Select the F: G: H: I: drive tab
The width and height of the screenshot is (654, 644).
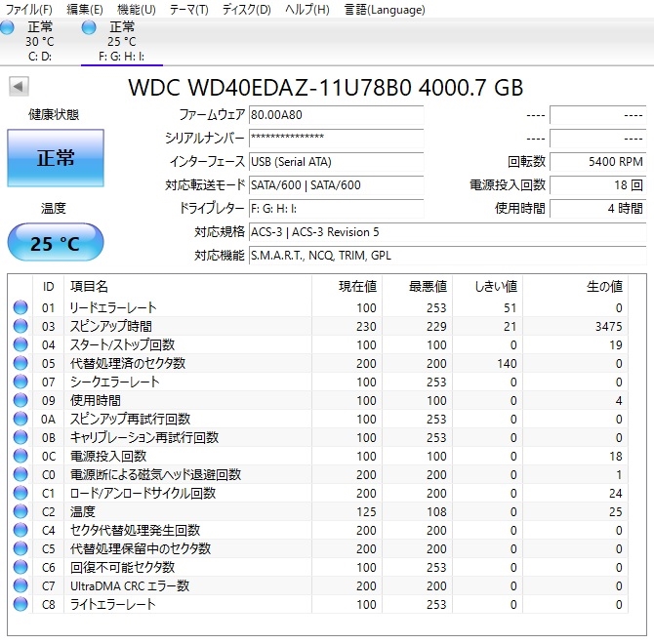(122, 41)
